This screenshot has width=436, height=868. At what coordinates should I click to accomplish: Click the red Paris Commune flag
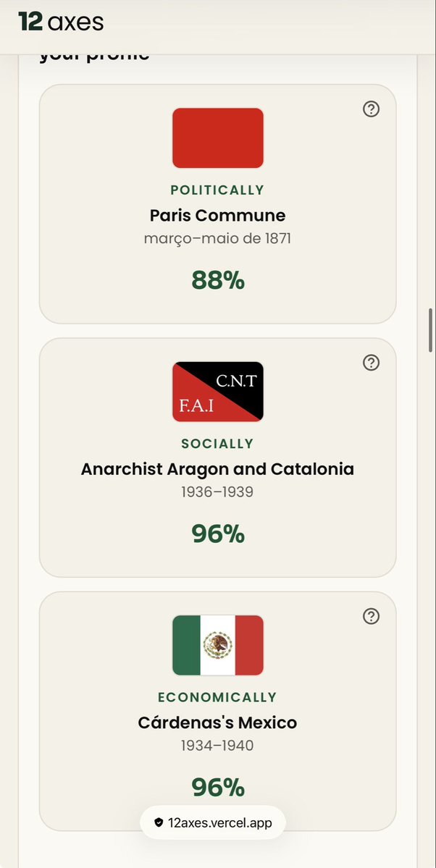click(218, 138)
